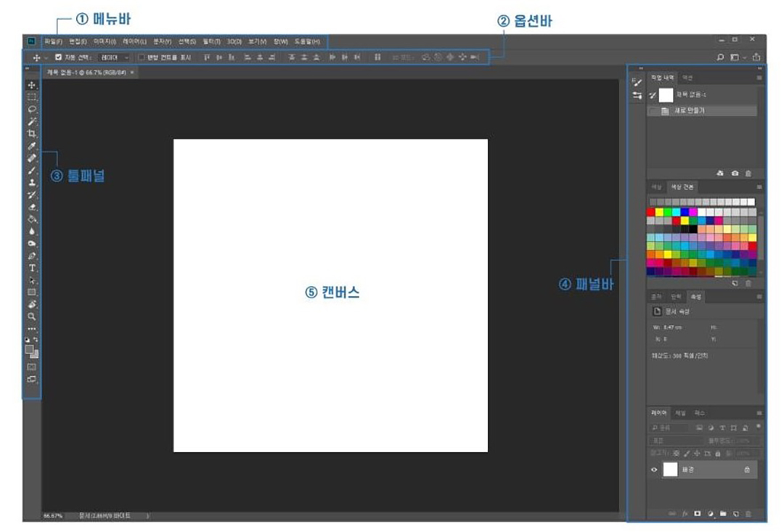Select the Pen tool
Image resolution: width=784 pixels, height=532 pixels.
tap(31, 255)
